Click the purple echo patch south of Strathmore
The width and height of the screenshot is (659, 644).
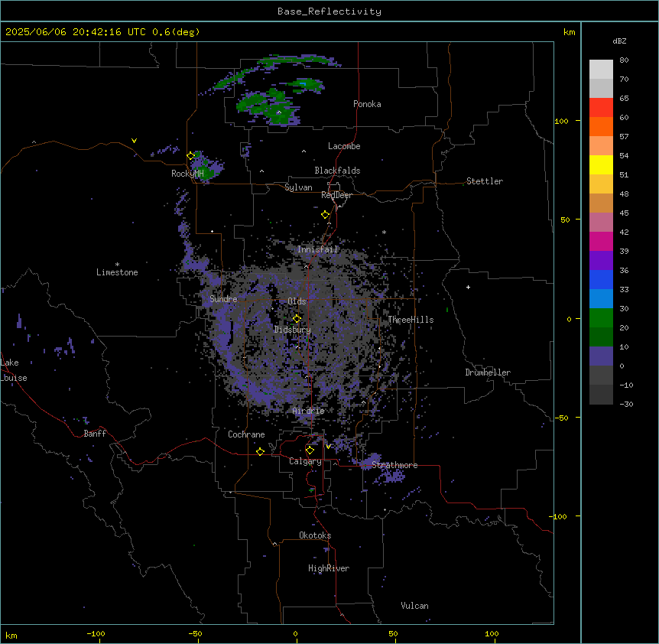coord(393,476)
